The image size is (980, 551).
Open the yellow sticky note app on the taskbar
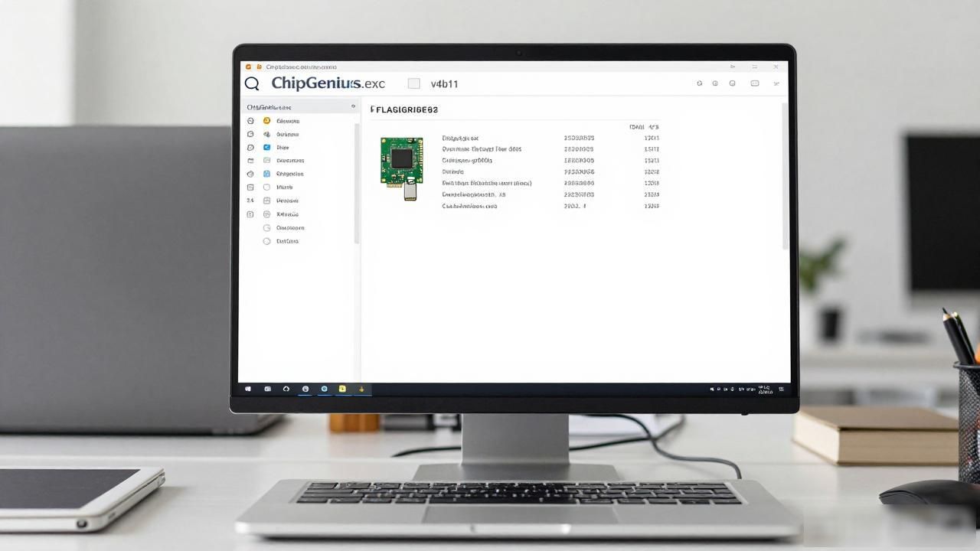(342, 389)
